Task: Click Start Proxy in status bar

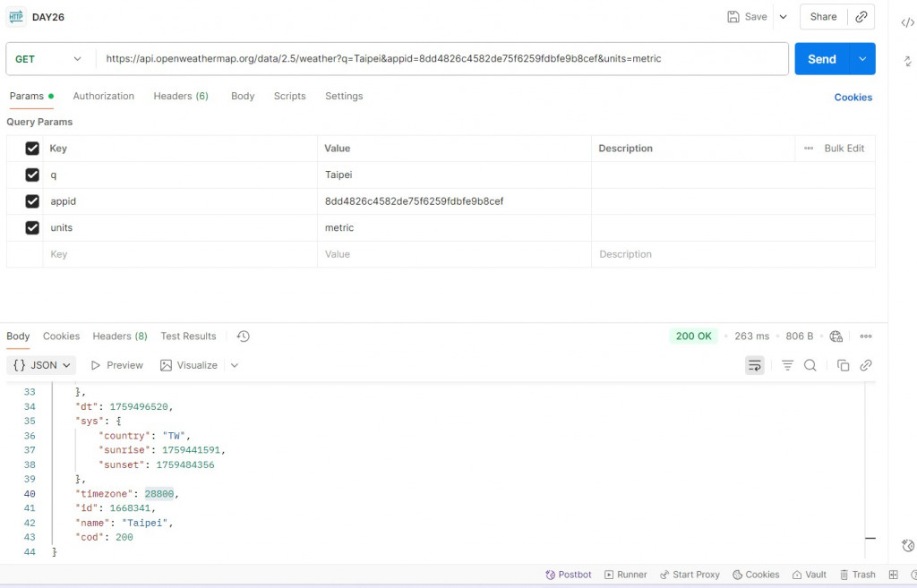Action: tap(690, 575)
